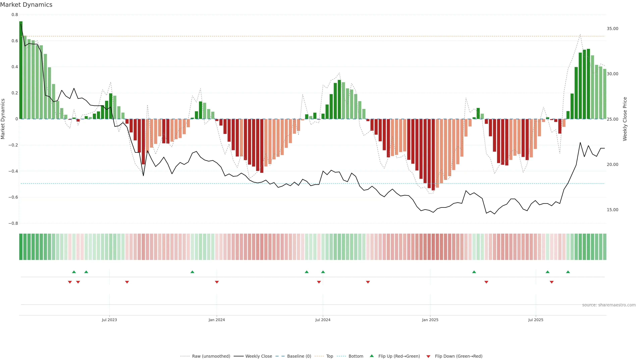Click the tallest dark green bar at far left
644x362 pixels.
coord(21,70)
